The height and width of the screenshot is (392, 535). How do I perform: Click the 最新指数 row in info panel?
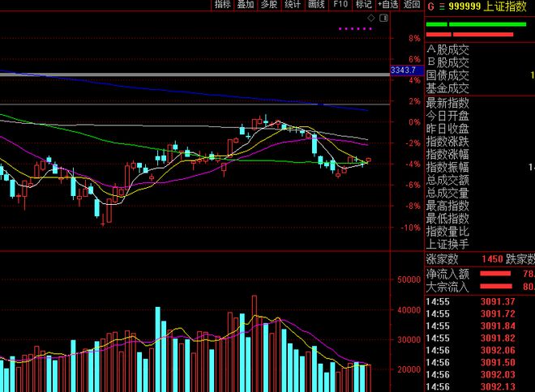pos(447,103)
